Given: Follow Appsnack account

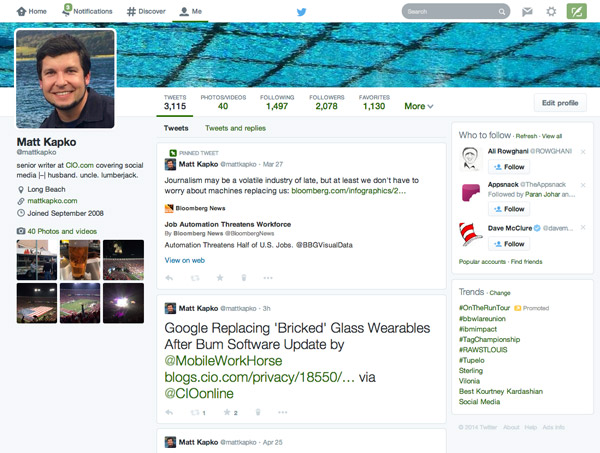Looking at the screenshot, I should 509,209.
